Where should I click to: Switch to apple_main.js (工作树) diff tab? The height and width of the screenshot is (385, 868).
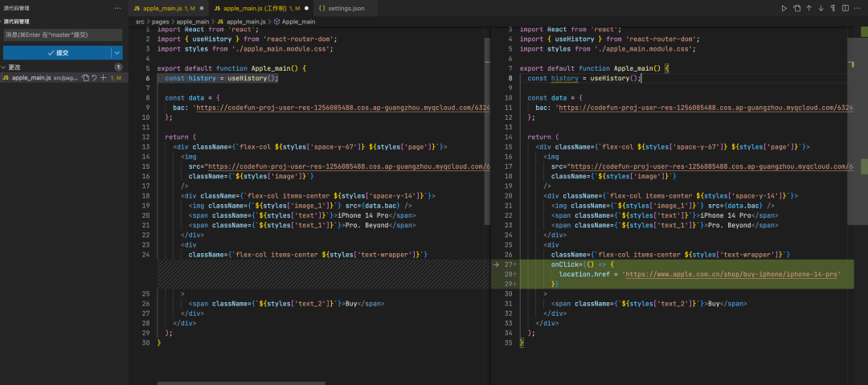[x=260, y=8]
